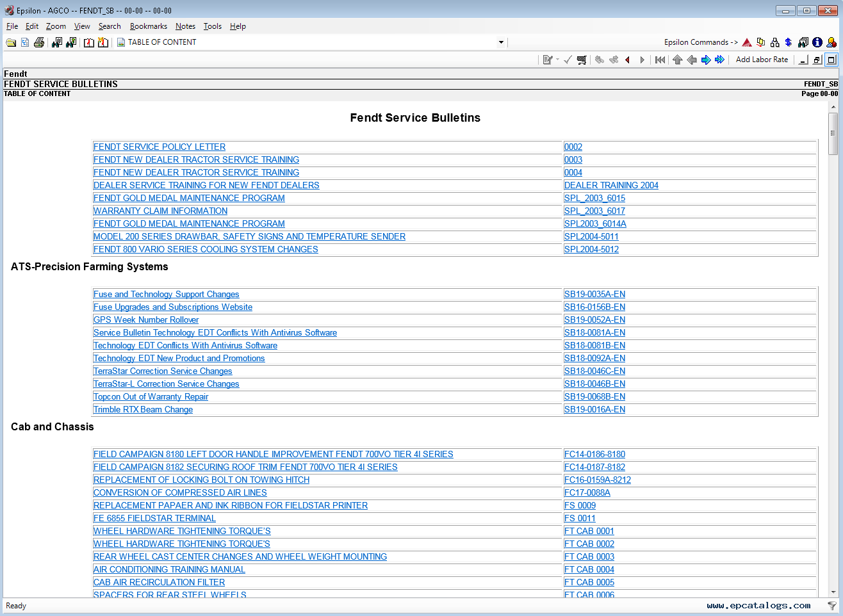Open bulletin number FT CAB 0003 link
This screenshot has height=616, width=843.
[589, 556]
